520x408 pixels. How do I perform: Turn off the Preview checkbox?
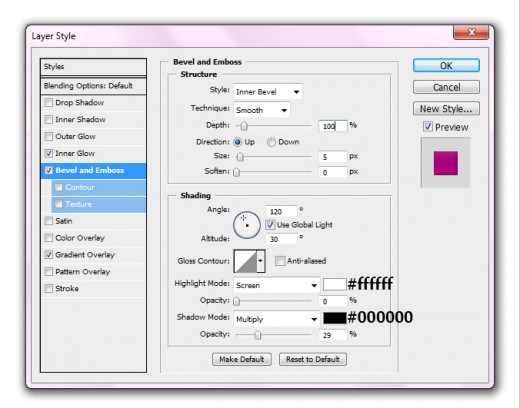(428, 127)
